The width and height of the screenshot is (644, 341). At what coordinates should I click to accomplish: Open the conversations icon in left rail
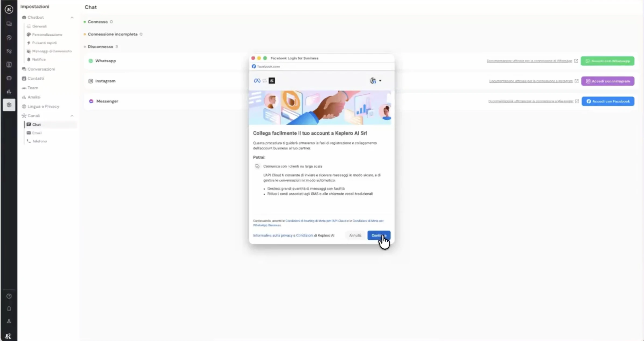9,24
